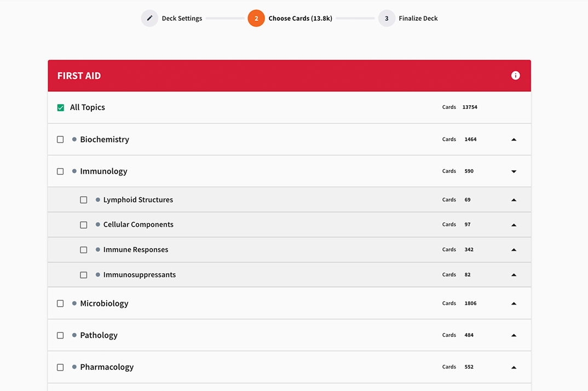Expand the Microbiology topic arrow
The width and height of the screenshot is (588, 391).
coord(514,303)
